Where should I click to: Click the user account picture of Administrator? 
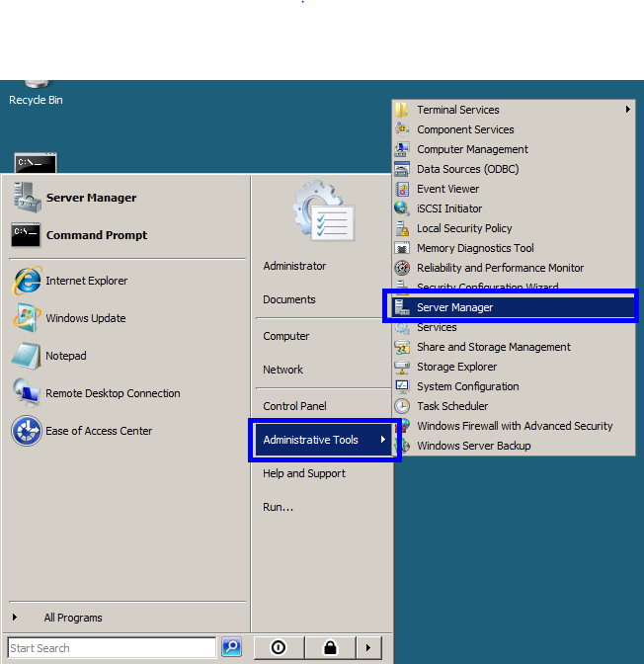[324, 210]
